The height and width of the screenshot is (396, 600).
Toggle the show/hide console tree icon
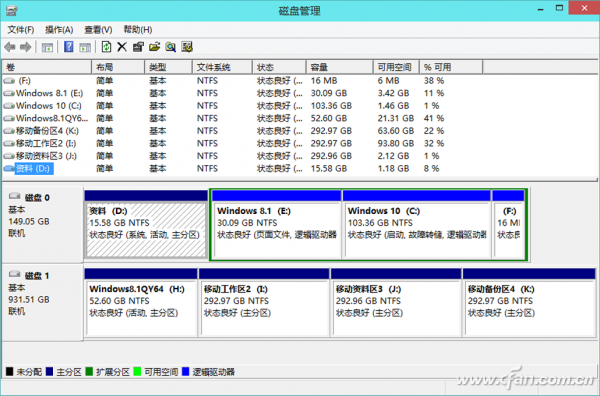click(47, 47)
